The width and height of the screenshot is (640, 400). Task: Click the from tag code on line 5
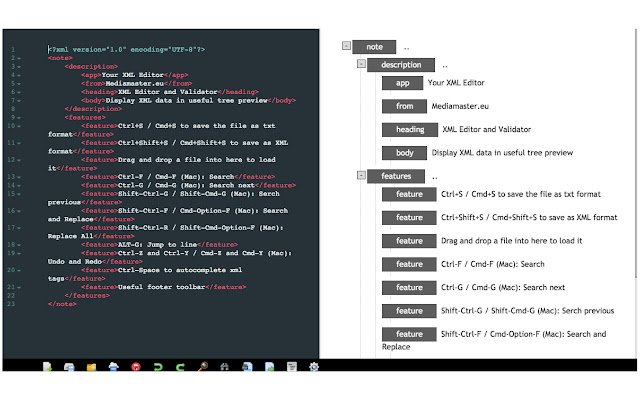(x=136, y=83)
